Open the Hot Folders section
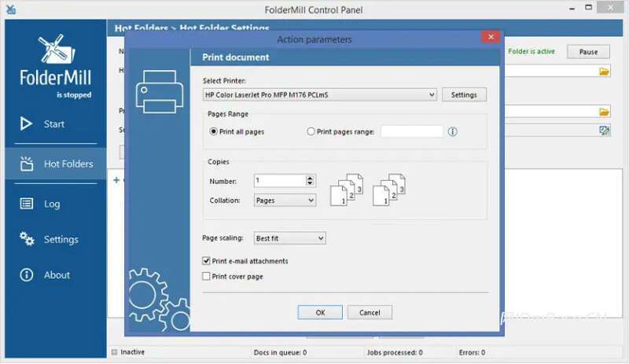 coord(56,164)
